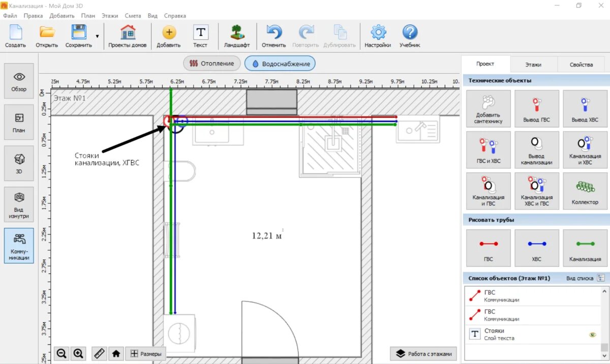Open the Добавить menu in menu bar

62,16
